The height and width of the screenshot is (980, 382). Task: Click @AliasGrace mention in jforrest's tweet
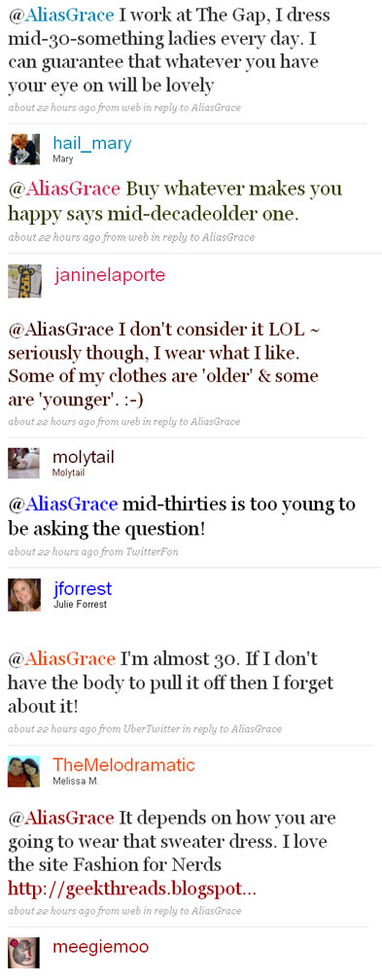tap(62, 659)
